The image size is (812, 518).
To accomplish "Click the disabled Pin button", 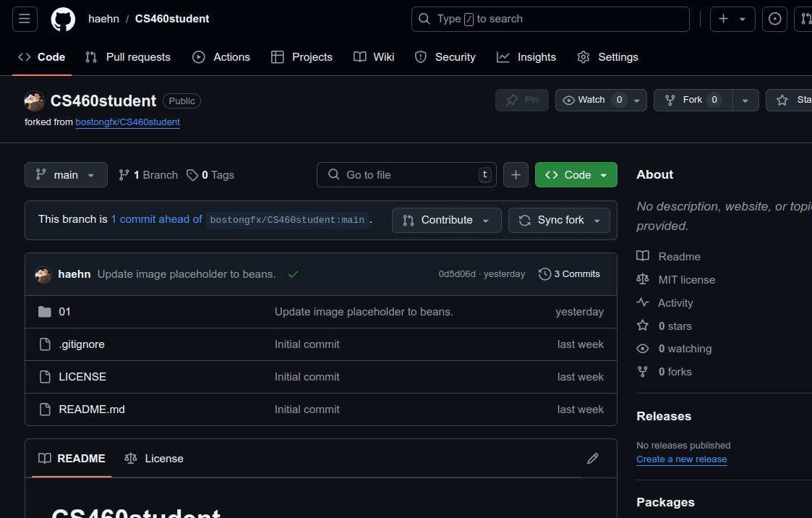I will [x=522, y=100].
